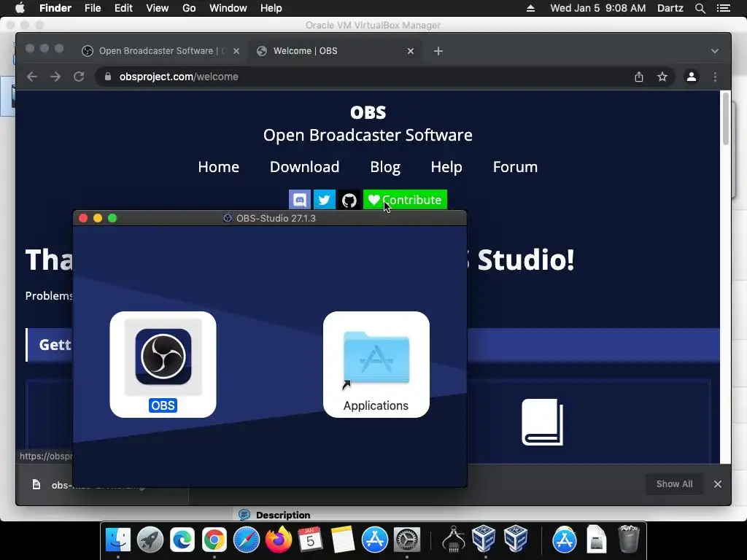View site lock information icon

108,77
